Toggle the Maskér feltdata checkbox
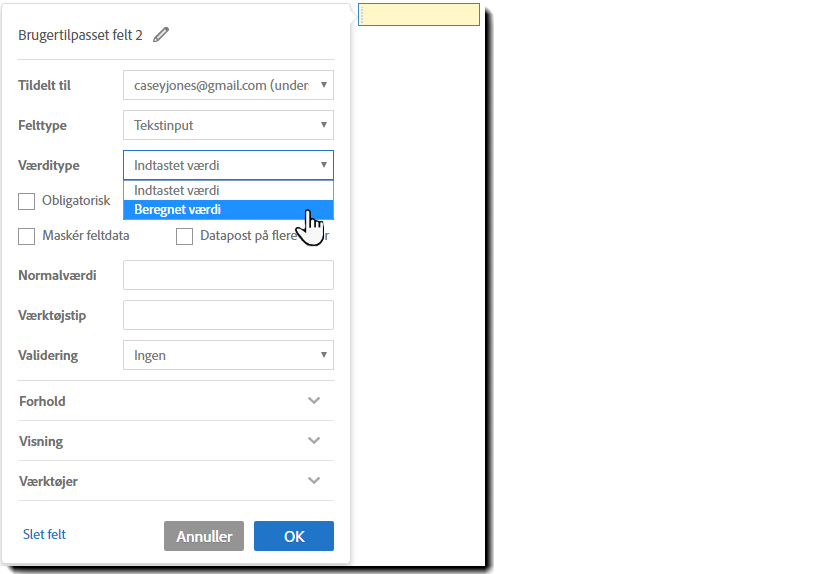830x574 pixels. coord(27,237)
